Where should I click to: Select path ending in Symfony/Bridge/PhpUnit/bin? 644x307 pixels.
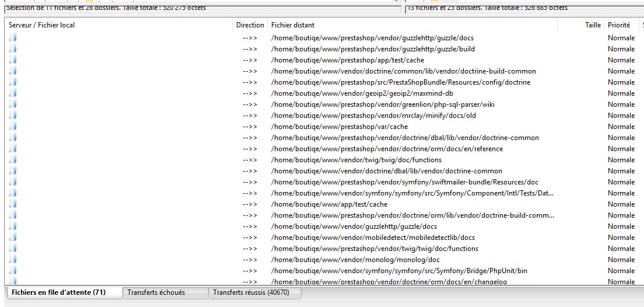coord(399,271)
